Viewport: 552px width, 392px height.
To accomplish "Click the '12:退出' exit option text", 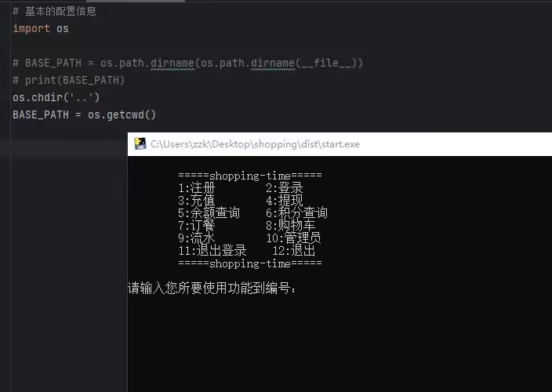I will point(293,251).
